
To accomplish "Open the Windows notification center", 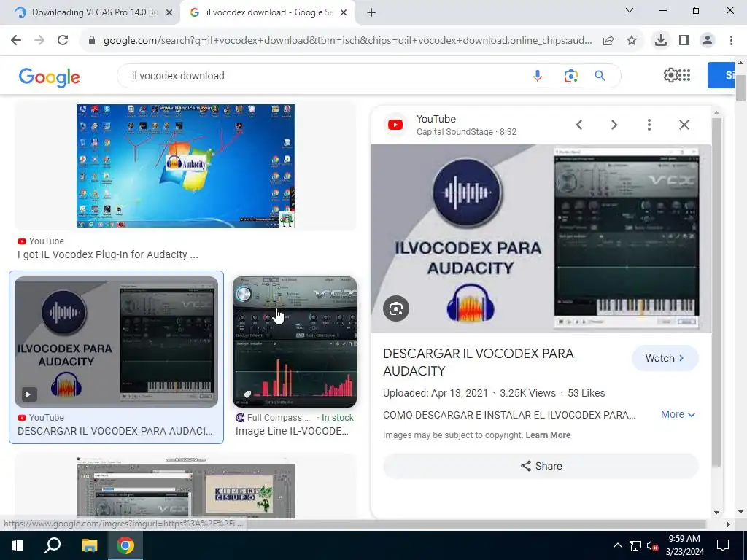I will tap(723, 545).
